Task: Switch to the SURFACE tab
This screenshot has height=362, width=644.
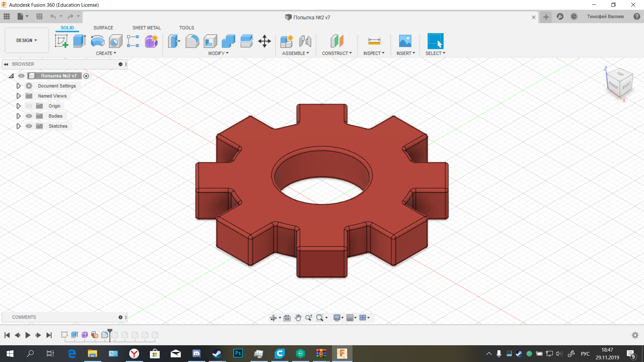Action: point(103,28)
